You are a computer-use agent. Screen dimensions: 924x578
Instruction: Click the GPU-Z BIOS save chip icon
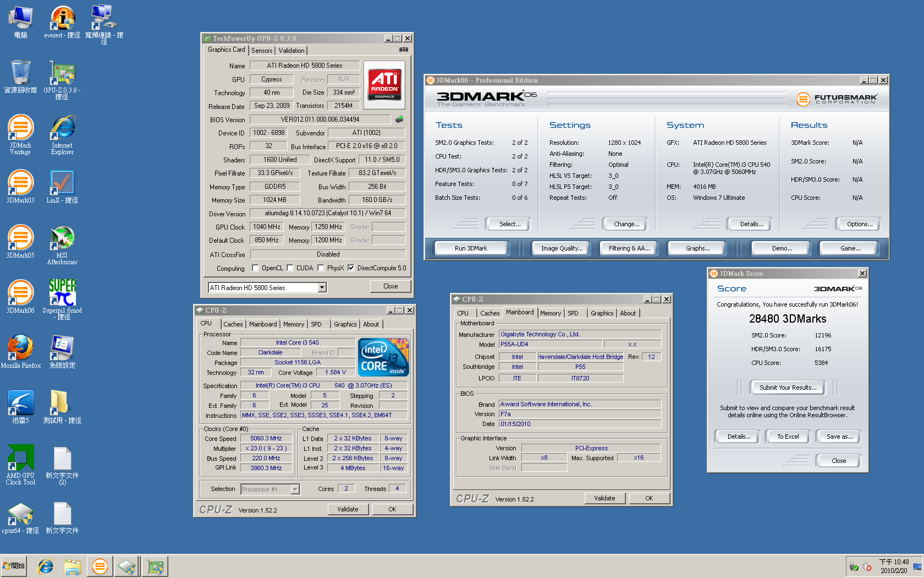point(399,119)
